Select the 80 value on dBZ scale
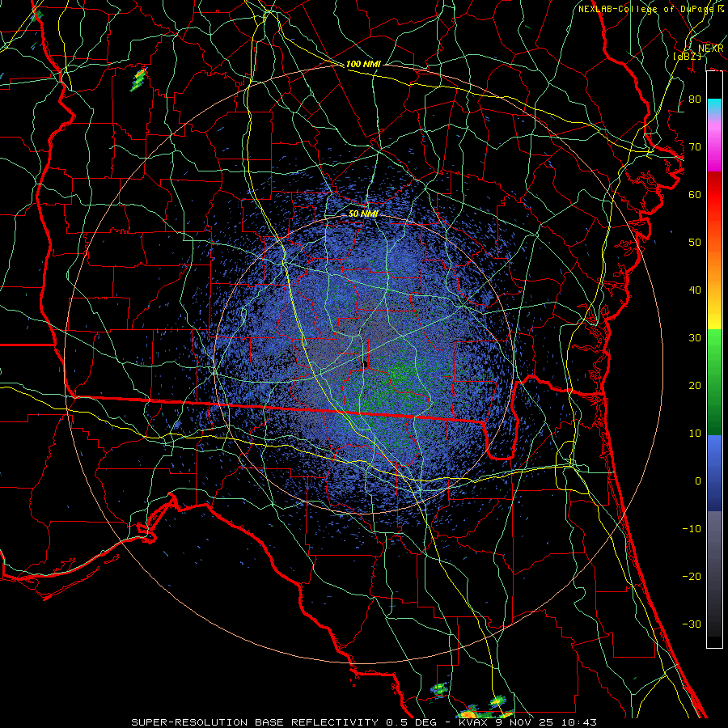Viewport: 728px width, 728px height. click(695, 99)
